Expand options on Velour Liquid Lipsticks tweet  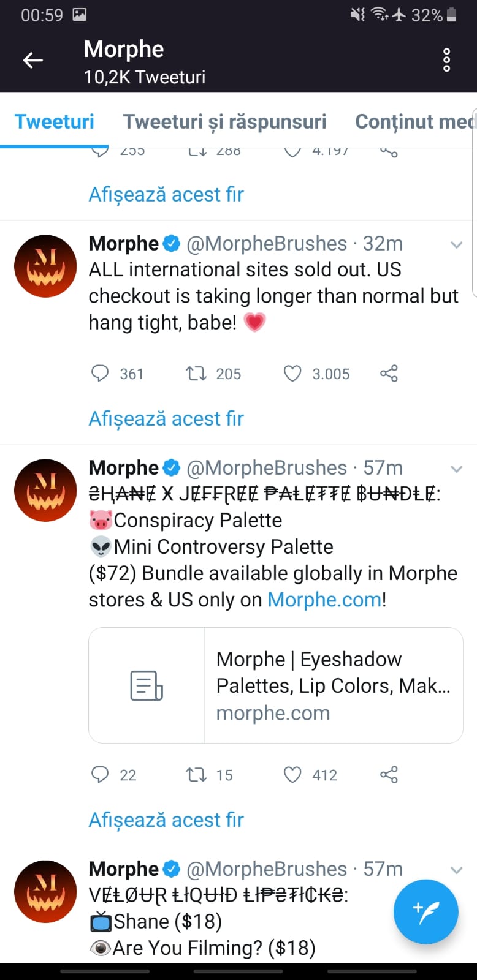tap(456, 870)
